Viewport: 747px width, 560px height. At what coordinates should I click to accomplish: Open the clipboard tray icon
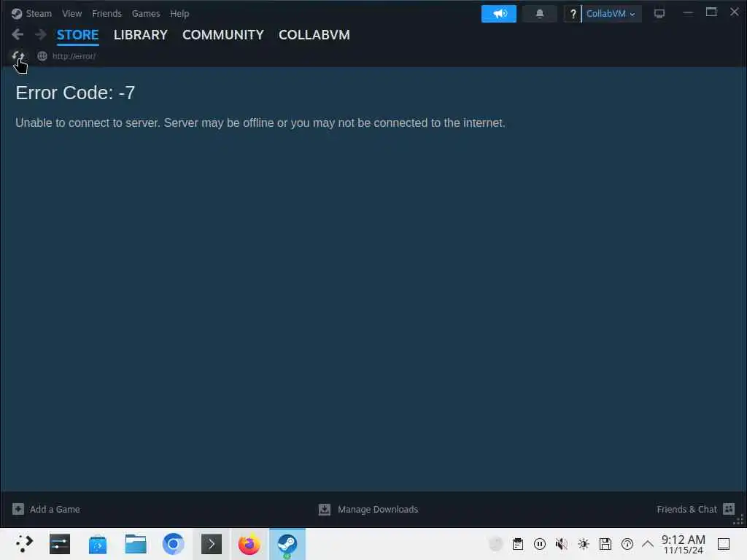pyautogui.click(x=518, y=544)
